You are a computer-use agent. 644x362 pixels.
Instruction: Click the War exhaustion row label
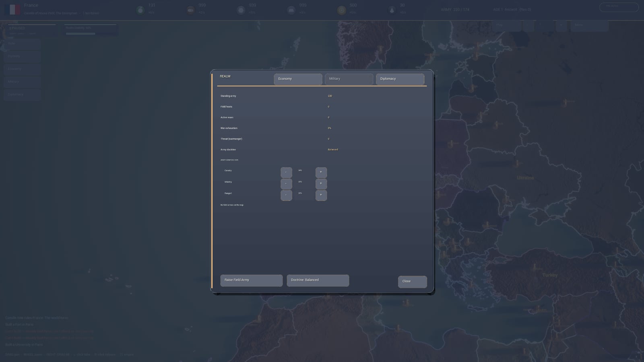pyautogui.click(x=229, y=128)
